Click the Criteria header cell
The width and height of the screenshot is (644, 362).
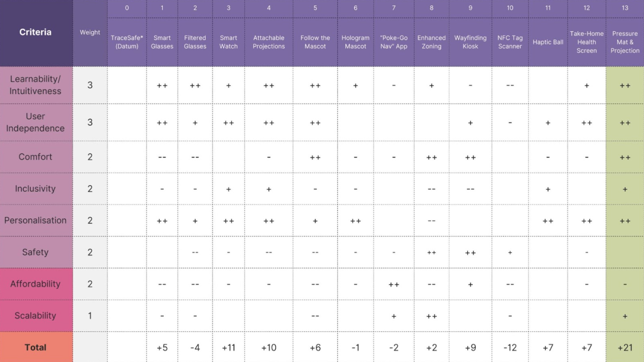(36, 33)
